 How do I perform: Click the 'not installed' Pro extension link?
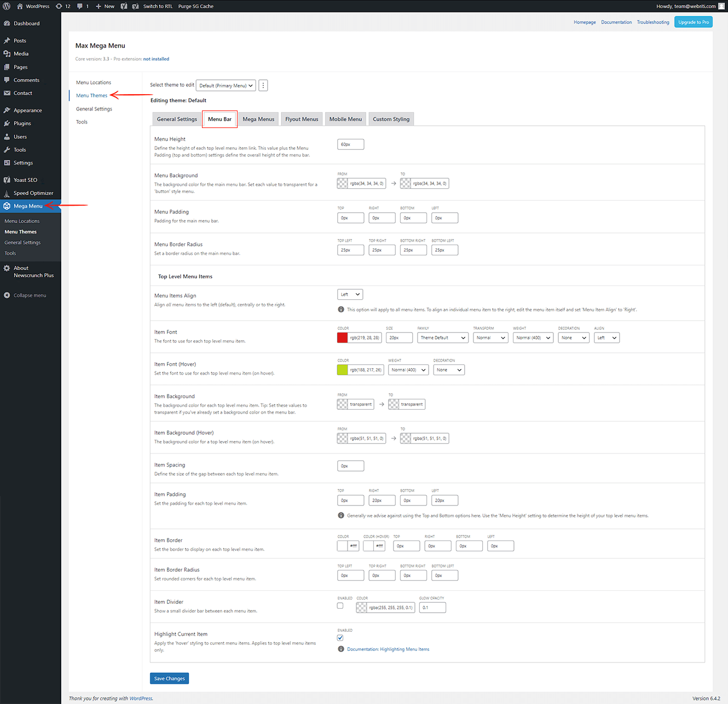(x=156, y=59)
